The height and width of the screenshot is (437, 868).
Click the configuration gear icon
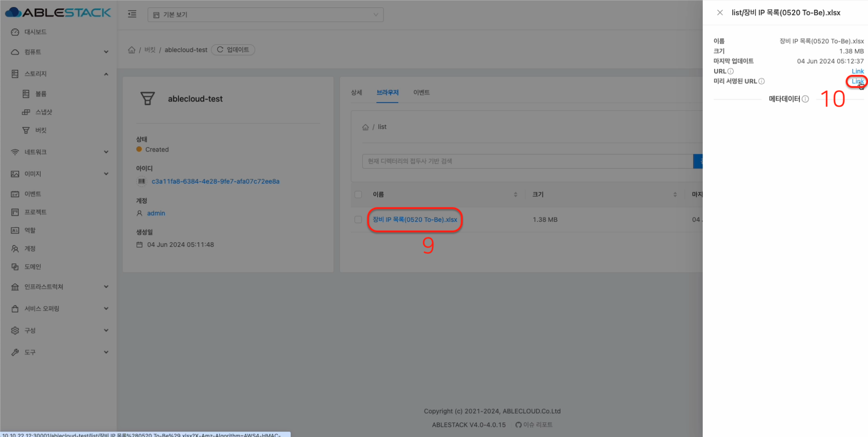[x=15, y=331]
